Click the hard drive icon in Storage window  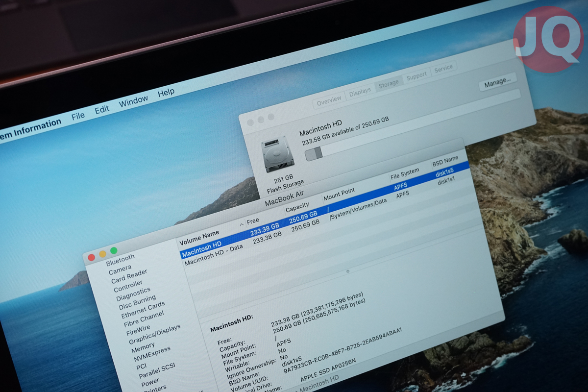277,155
